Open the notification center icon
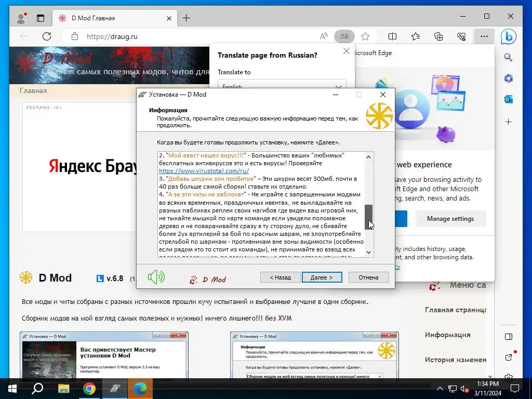Image resolution: width=532 pixels, height=399 pixels. (x=515, y=389)
